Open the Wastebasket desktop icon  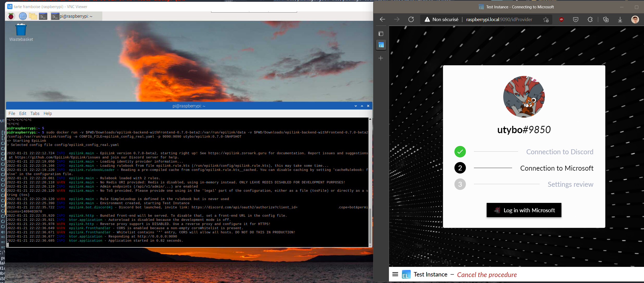(x=21, y=33)
